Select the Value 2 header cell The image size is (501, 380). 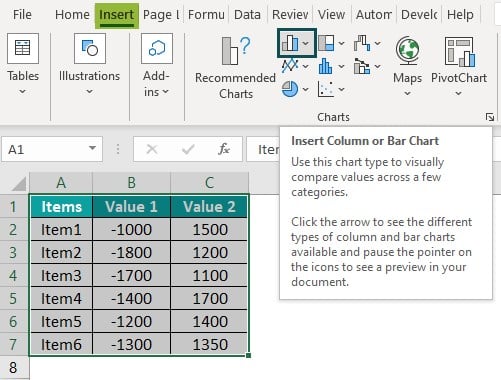click(209, 207)
